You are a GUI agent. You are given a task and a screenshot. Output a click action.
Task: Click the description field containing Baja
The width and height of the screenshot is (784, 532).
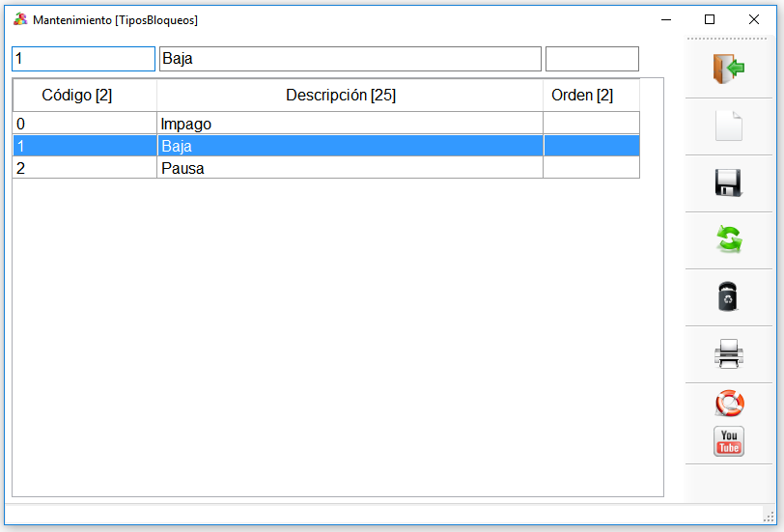pos(350,59)
